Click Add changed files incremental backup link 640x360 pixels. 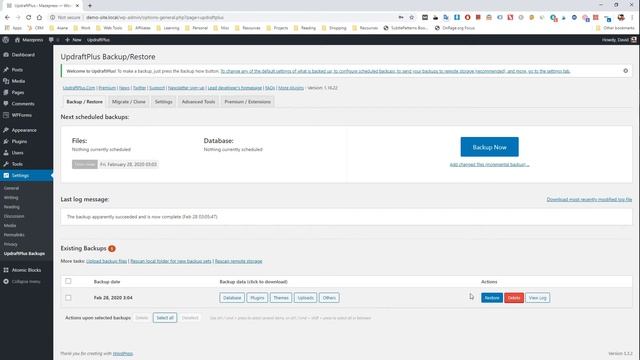pos(489,164)
